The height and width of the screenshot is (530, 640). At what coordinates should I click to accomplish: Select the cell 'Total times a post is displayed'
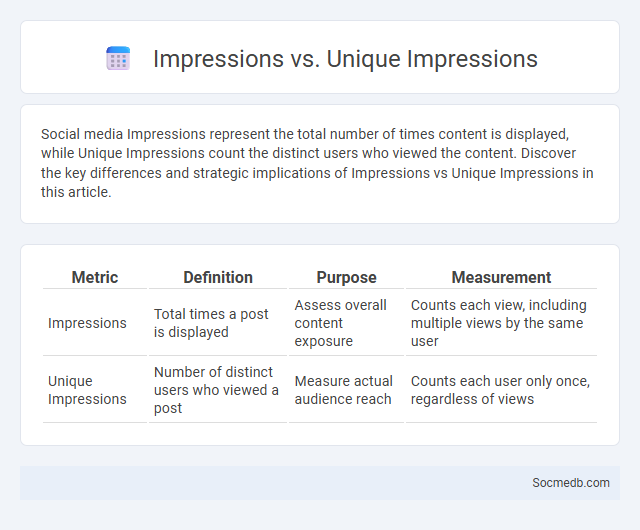[x=218, y=323]
